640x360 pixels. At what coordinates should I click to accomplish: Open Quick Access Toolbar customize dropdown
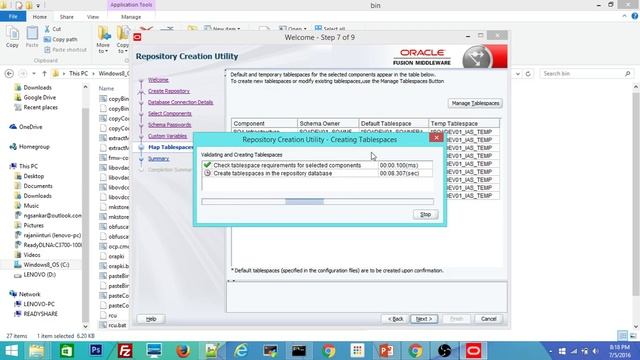coord(38,6)
